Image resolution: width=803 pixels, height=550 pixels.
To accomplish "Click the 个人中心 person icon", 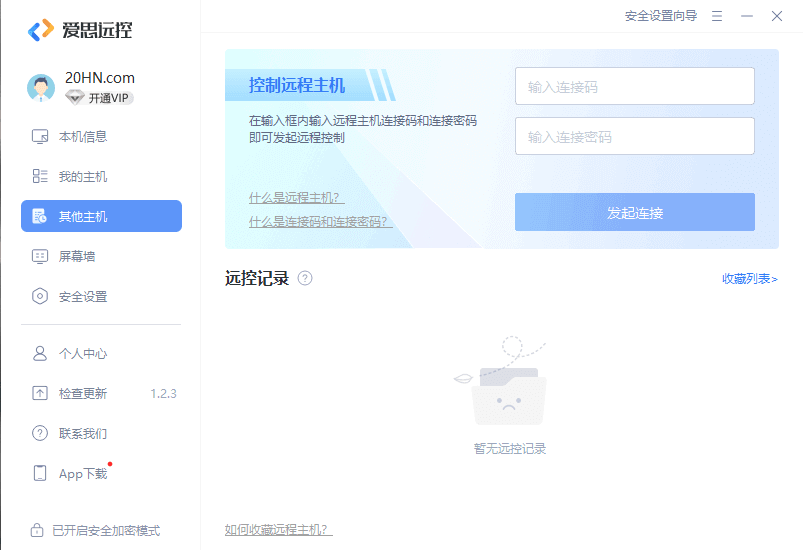I will coord(40,354).
